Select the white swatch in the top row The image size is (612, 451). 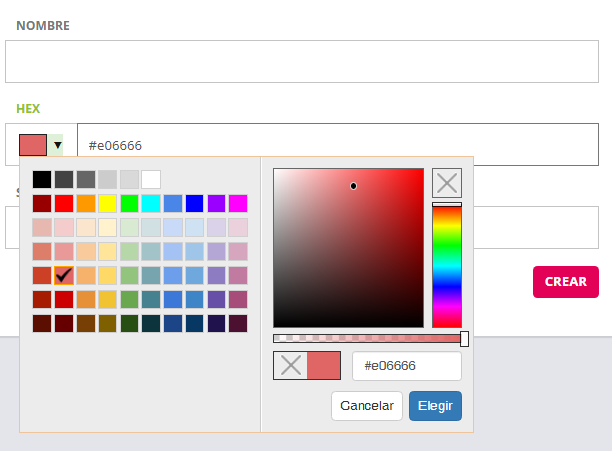pos(151,180)
